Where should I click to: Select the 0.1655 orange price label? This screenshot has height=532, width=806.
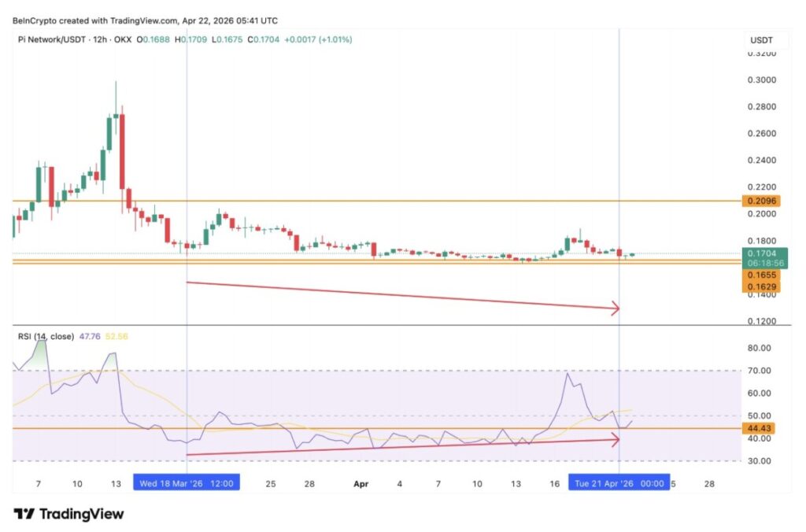coord(763,275)
